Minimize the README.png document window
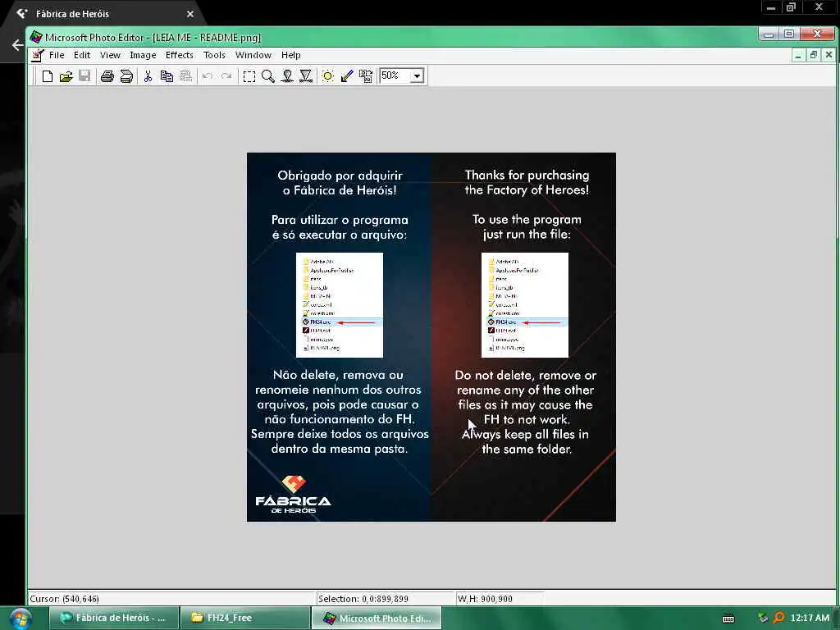Screen dimensions: 840x630 pos(798,55)
